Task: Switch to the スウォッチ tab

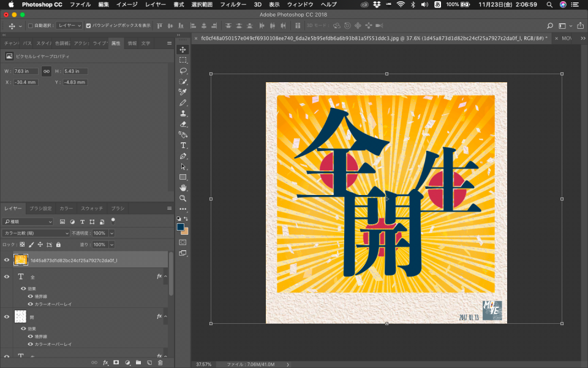Action: (x=92, y=209)
